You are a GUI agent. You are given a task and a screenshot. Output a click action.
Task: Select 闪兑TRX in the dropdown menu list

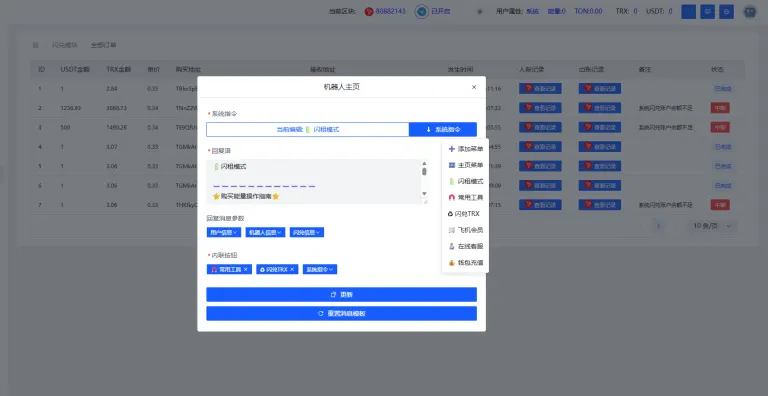point(465,214)
